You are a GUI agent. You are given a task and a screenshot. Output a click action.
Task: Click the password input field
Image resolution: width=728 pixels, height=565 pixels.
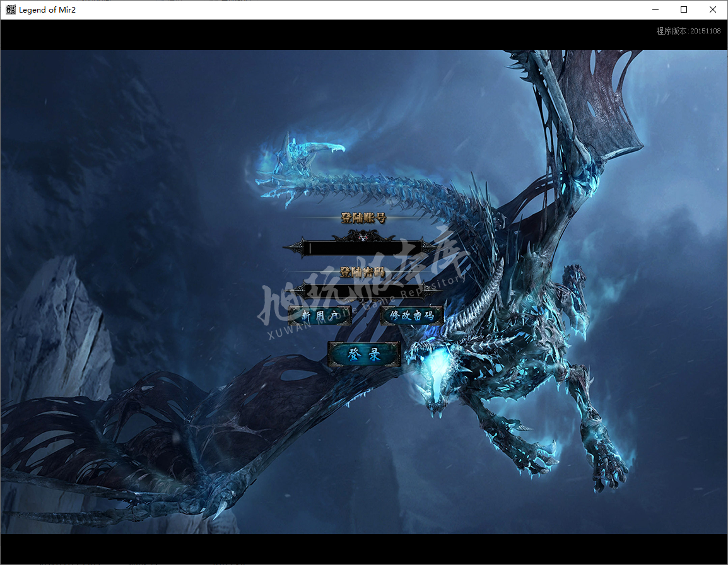point(365,291)
